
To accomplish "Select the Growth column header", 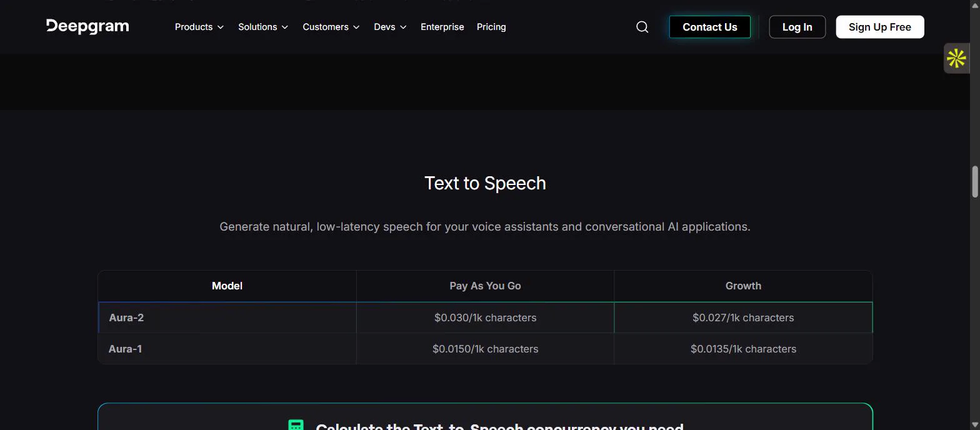I will point(743,286).
